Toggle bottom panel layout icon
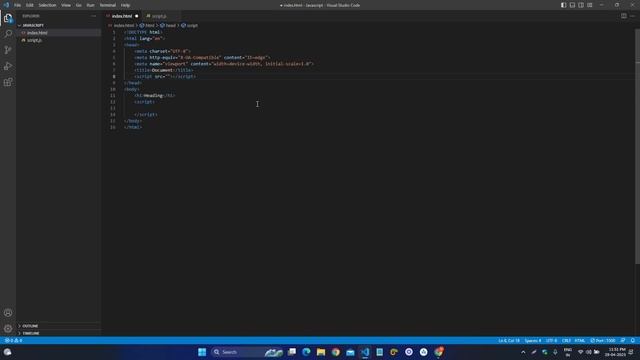The height and width of the screenshot is (360, 640). point(572,5)
